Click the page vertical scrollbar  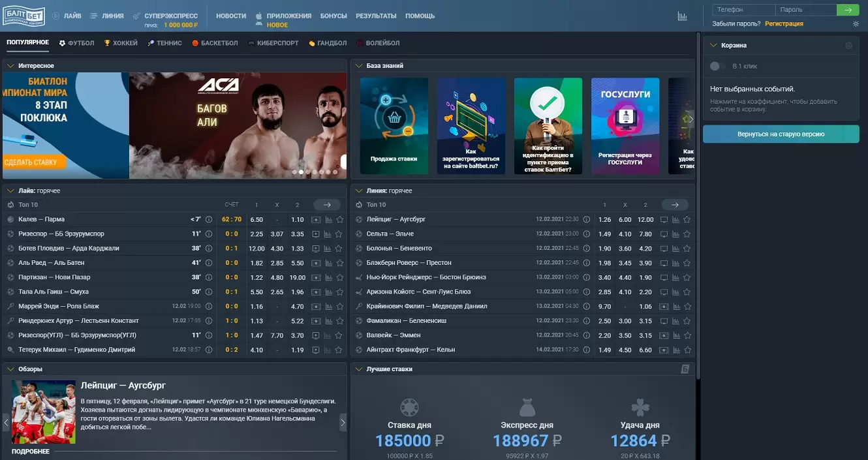pos(698,206)
